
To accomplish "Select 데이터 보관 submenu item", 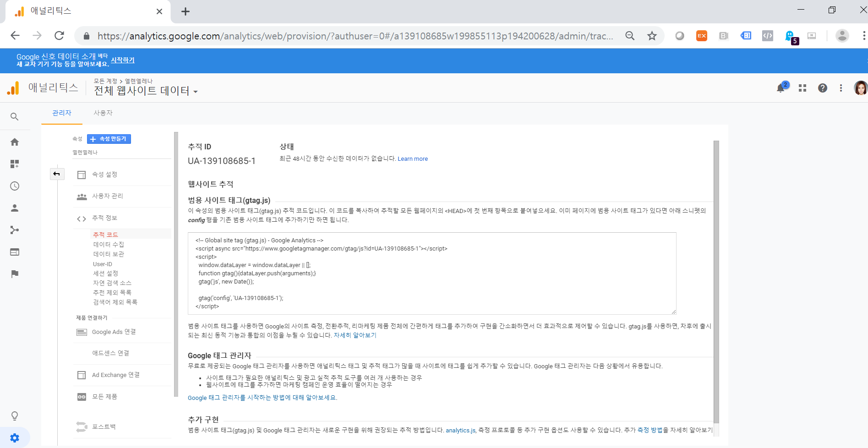I will tap(109, 254).
